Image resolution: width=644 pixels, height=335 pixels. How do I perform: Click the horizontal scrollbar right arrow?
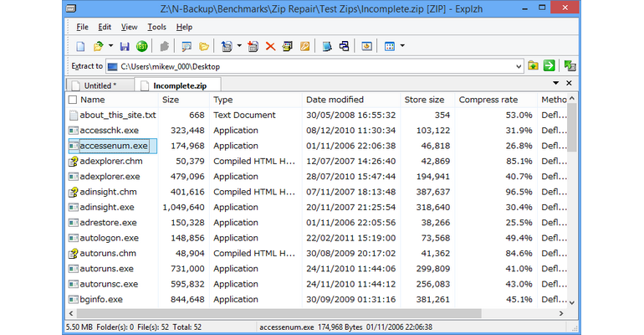561,313
